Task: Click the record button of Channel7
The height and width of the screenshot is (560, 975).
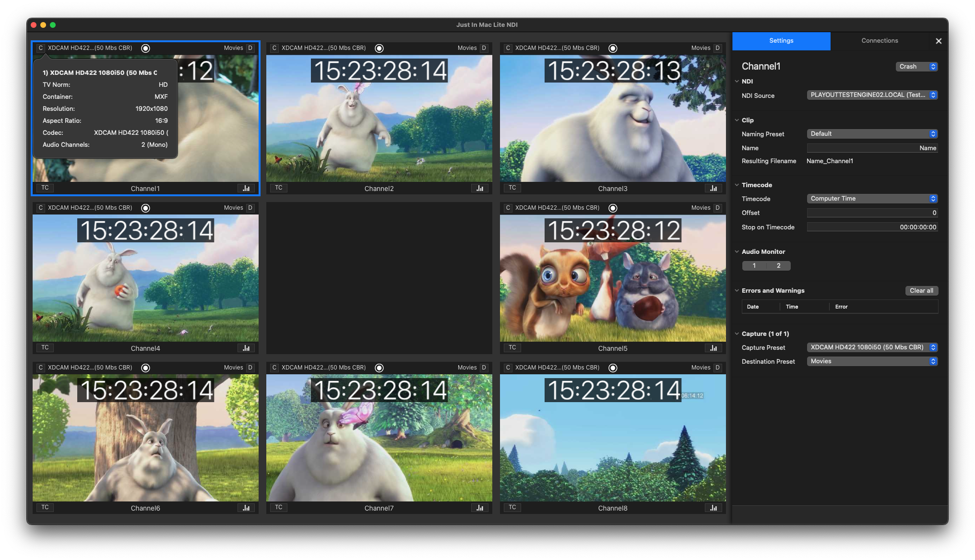Action: (379, 368)
